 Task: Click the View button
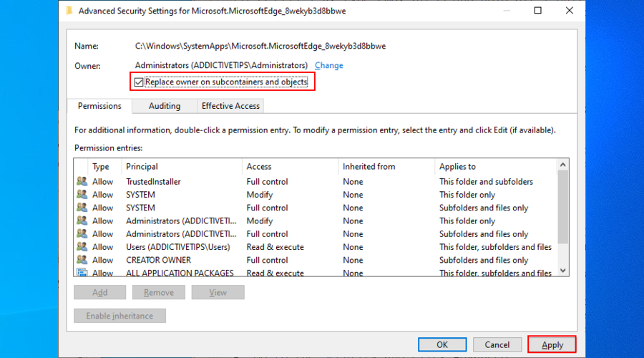tap(218, 292)
